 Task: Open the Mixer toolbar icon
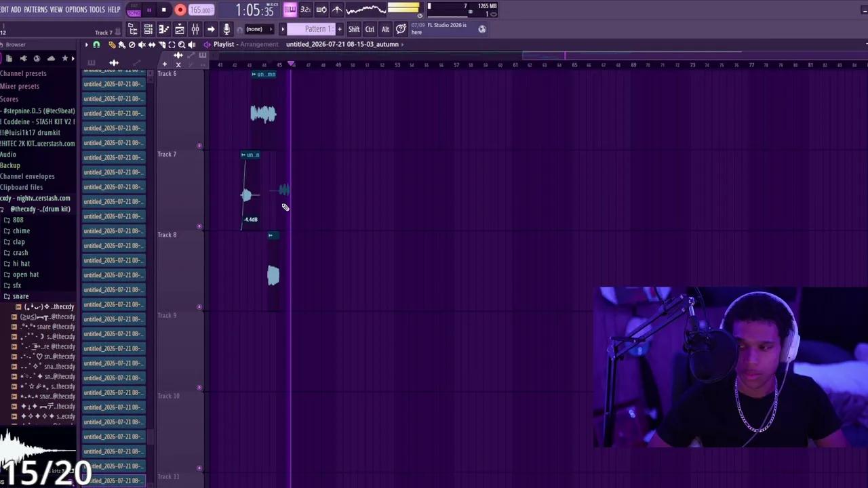click(x=195, y=29)
